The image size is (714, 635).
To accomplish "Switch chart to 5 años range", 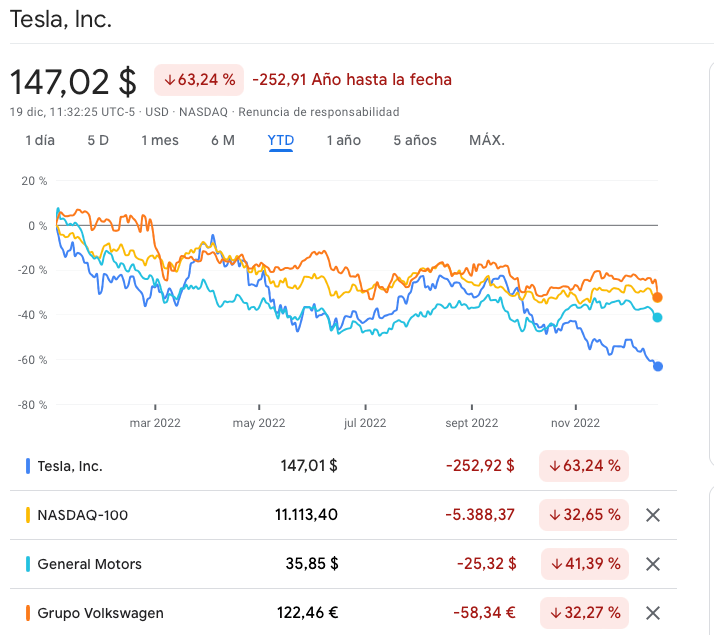I will pos(415,140).
